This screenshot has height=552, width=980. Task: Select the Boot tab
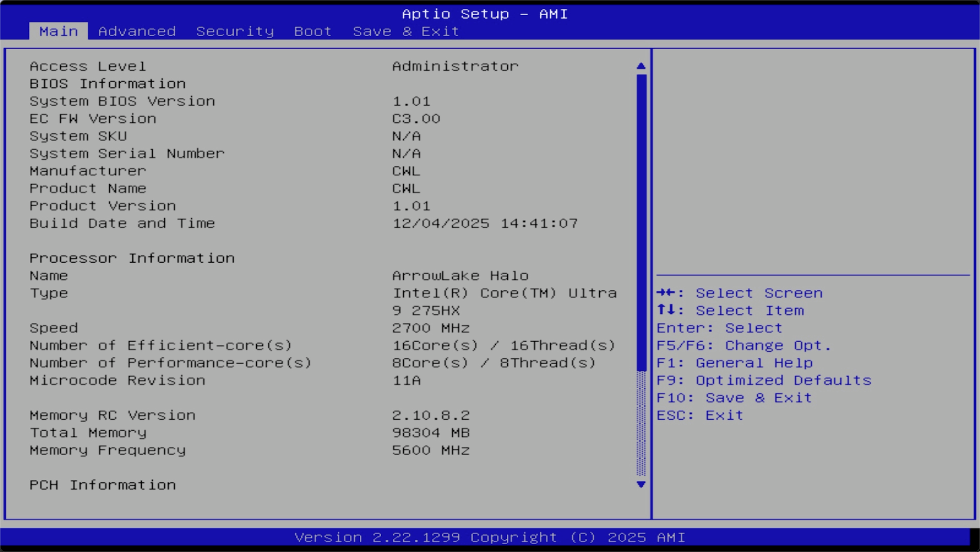[x=312, y=31]
